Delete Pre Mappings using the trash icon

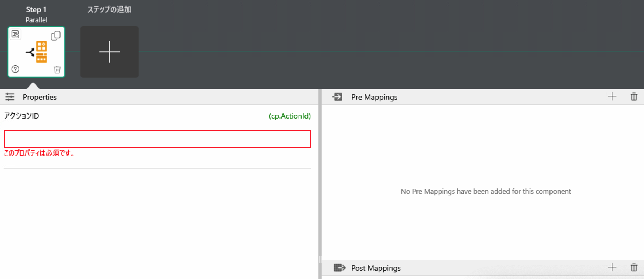point(634,96)
